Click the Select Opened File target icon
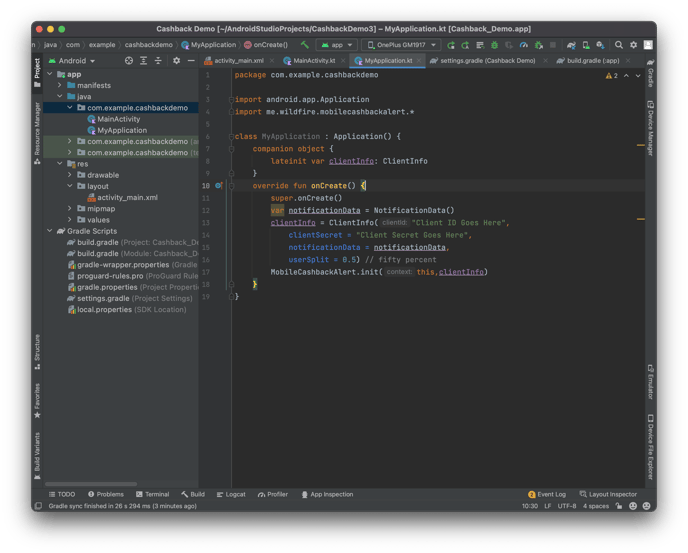 pos(127,61)
